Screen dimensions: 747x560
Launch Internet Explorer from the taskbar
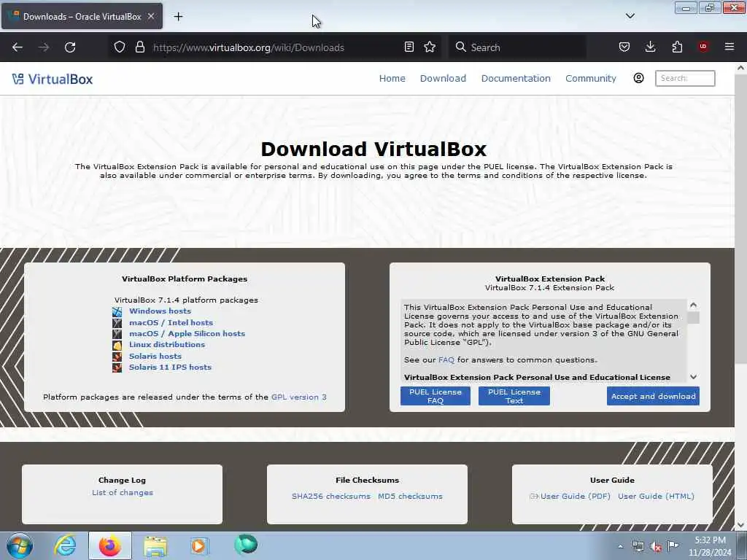click(x=65, y=545)
